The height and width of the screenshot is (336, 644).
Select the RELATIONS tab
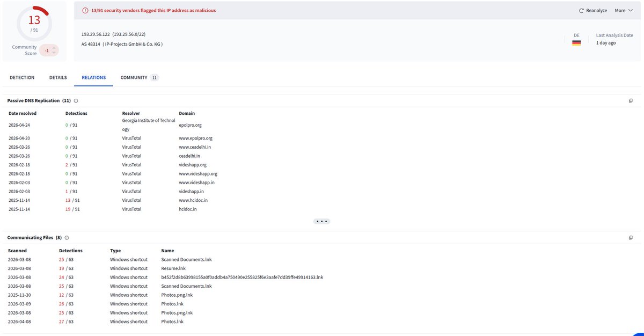coord(93,78)
